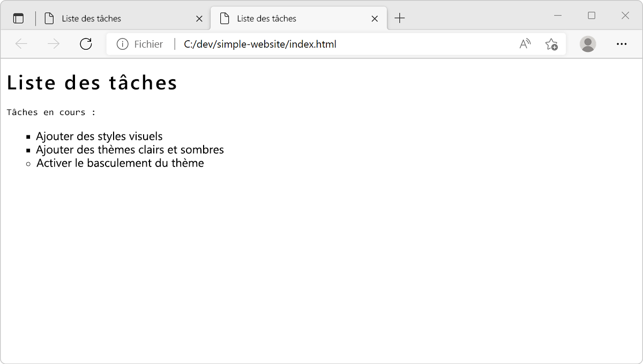
Task: Maximize the browser window
Action: point(592,16)
